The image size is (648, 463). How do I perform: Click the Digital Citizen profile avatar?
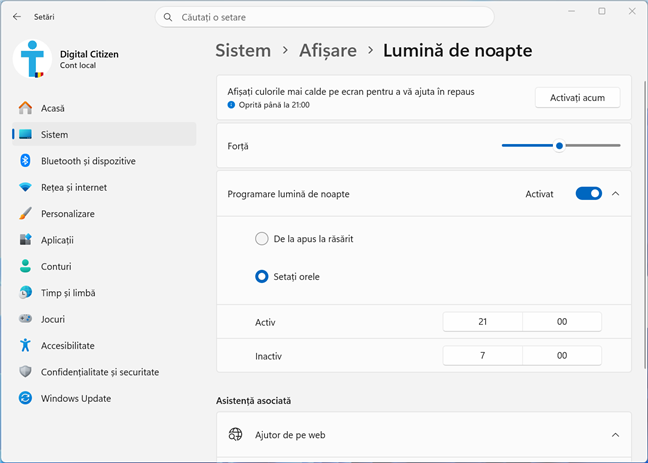[x=32, y=59]
